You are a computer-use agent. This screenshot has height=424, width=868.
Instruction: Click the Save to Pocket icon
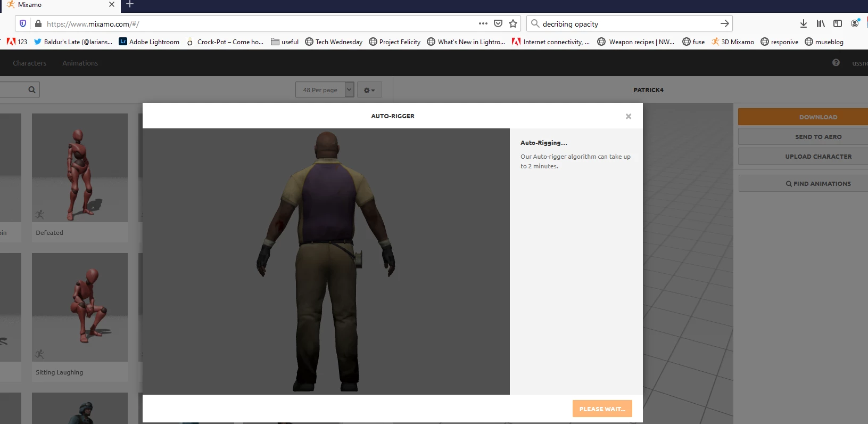coord(498,23)
